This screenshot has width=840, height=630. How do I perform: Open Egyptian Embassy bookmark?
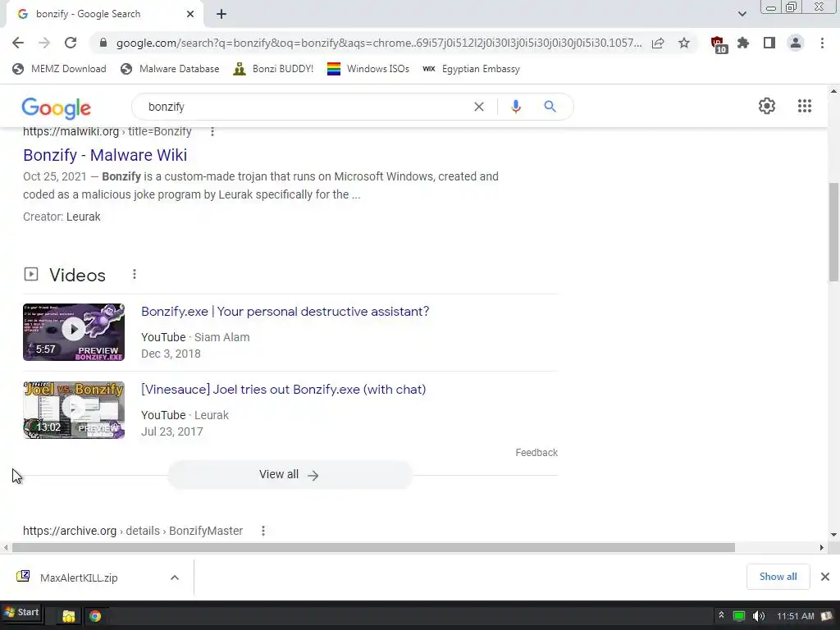471,69
